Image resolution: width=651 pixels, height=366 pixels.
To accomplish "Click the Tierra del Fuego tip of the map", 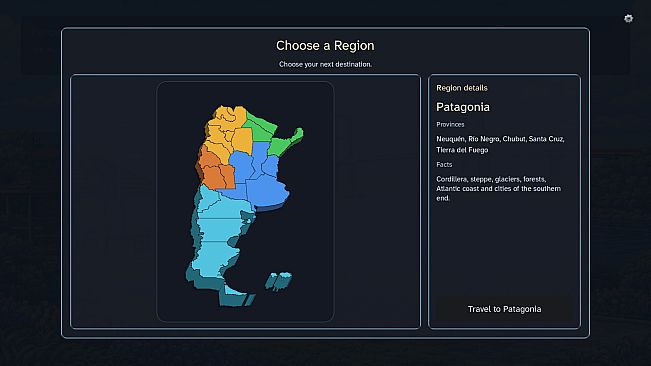I will click(237, 295).
